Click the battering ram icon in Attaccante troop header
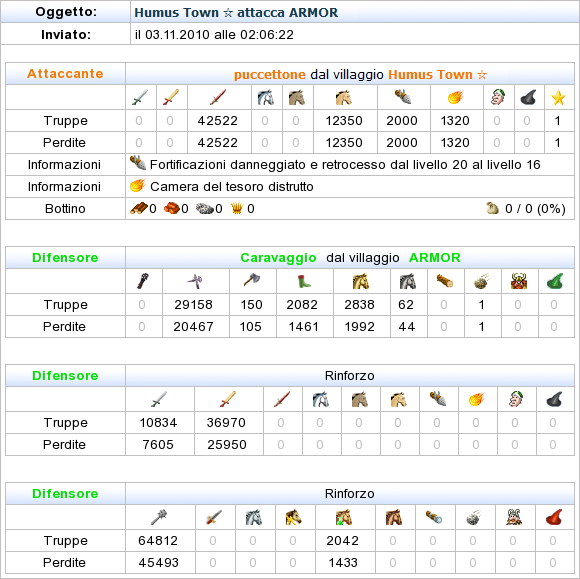This screenshot has width=580, height=579. [x=403, y=97]
